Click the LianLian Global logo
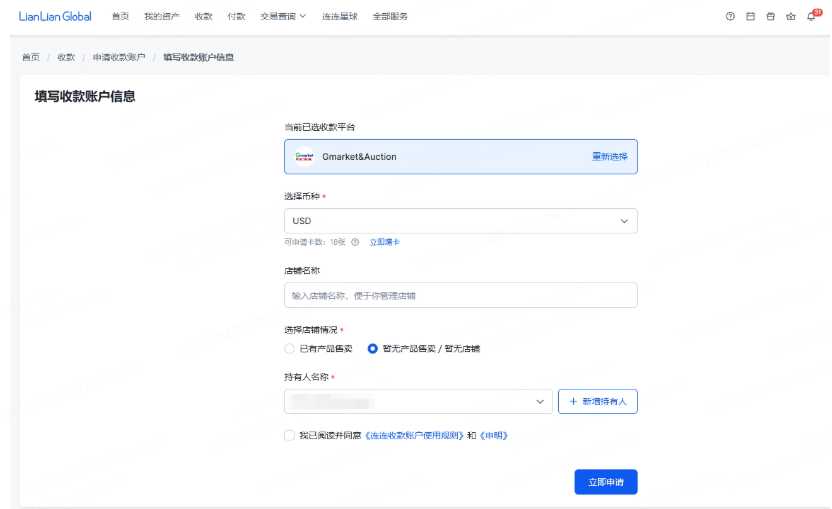This screenshot has width=832, height=509. (x=55, y=17)
